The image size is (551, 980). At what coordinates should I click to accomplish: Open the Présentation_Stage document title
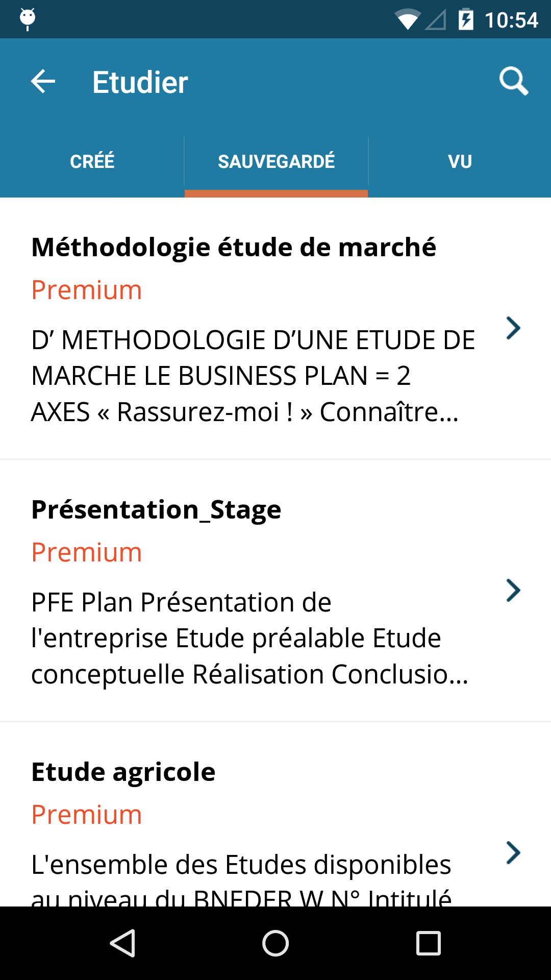(156, 509)
